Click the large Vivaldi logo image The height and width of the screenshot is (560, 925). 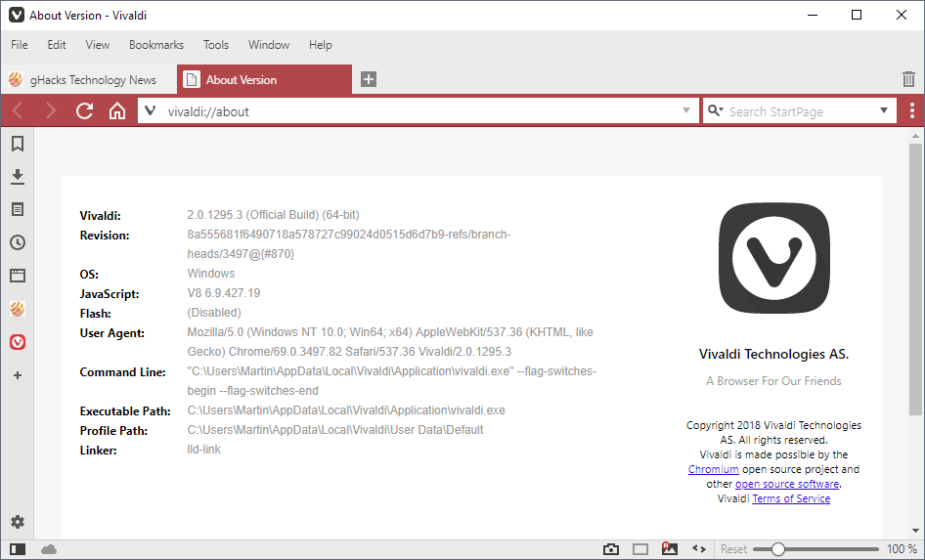coord(774,258)
